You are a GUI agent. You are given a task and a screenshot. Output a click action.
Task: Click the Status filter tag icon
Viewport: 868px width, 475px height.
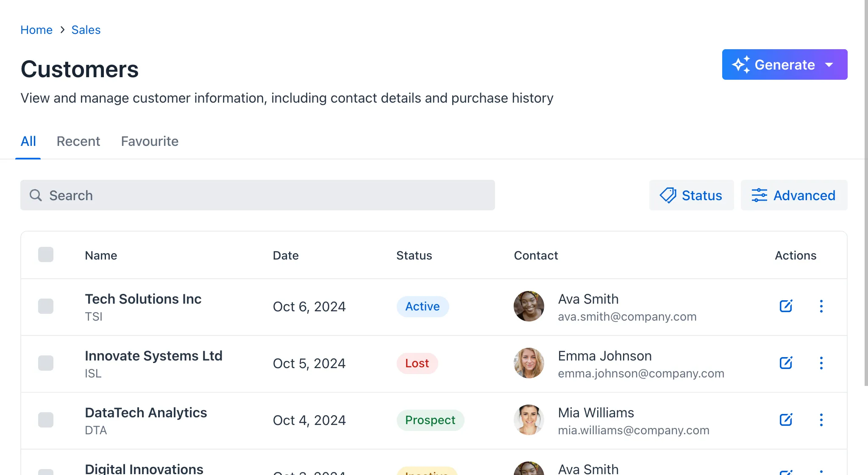pyautogui.click(x=668, y=195)
